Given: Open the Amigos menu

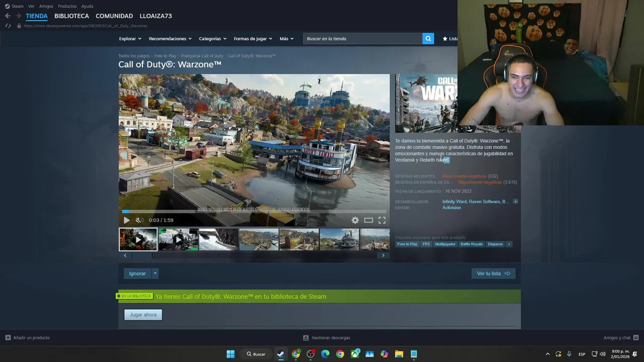Looking at the screenshot, I should (46, 6).
